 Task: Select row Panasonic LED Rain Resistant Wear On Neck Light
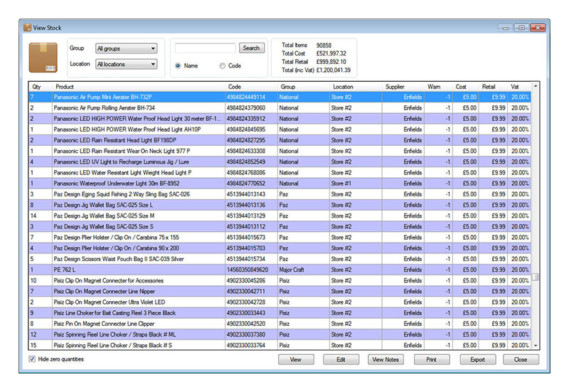[x=280, y=151]
